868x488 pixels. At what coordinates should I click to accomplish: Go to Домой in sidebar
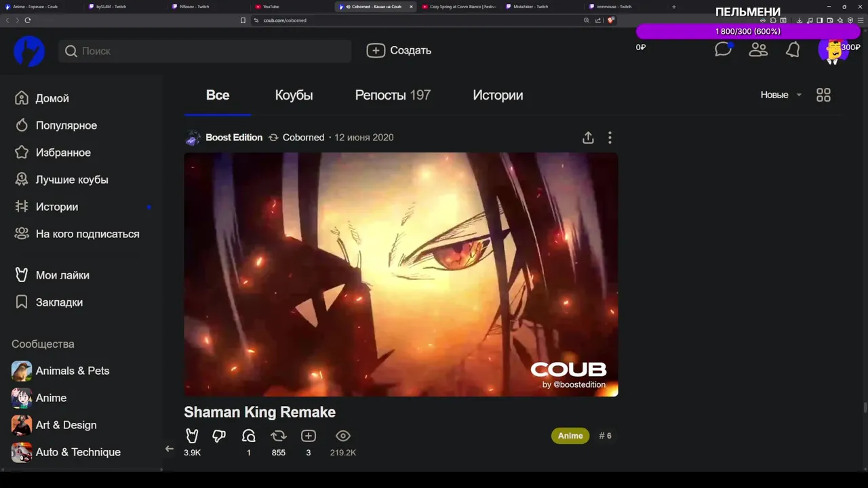pyautogui.click(x=42, y=98)
